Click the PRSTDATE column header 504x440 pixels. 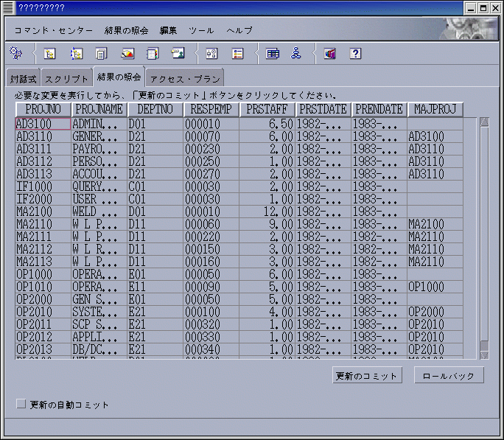(323, 109)
